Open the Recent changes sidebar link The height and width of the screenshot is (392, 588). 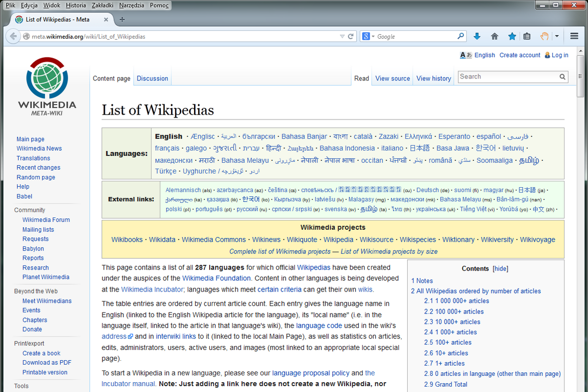coord(38,168)
